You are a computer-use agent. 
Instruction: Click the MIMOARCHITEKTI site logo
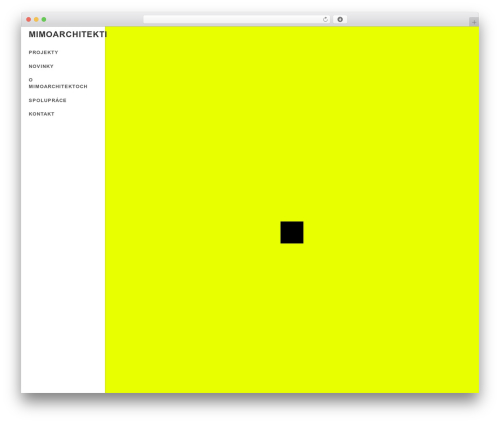click(x=68, y=34)
